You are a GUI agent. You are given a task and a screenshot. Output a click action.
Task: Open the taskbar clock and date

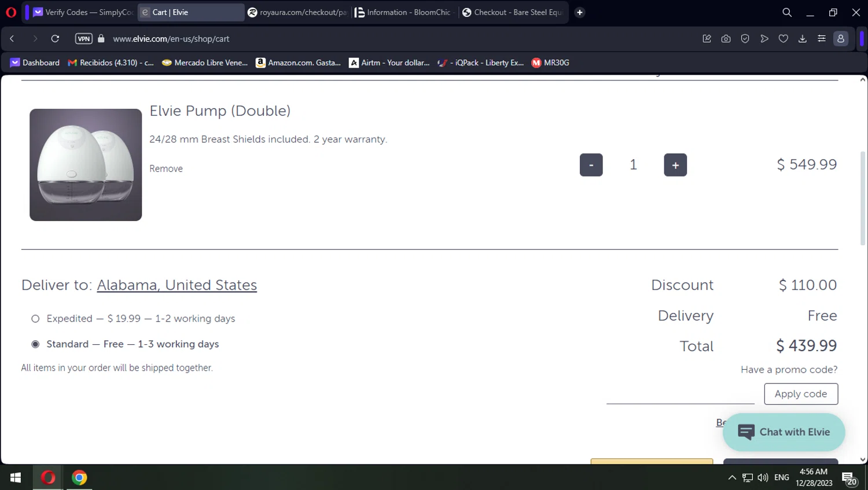814,477
